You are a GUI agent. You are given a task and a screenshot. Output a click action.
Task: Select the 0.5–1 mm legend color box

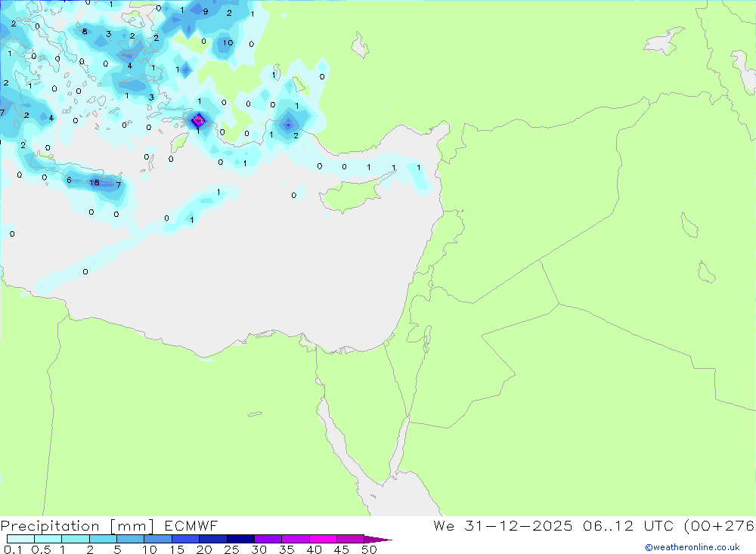pos(48,539)
